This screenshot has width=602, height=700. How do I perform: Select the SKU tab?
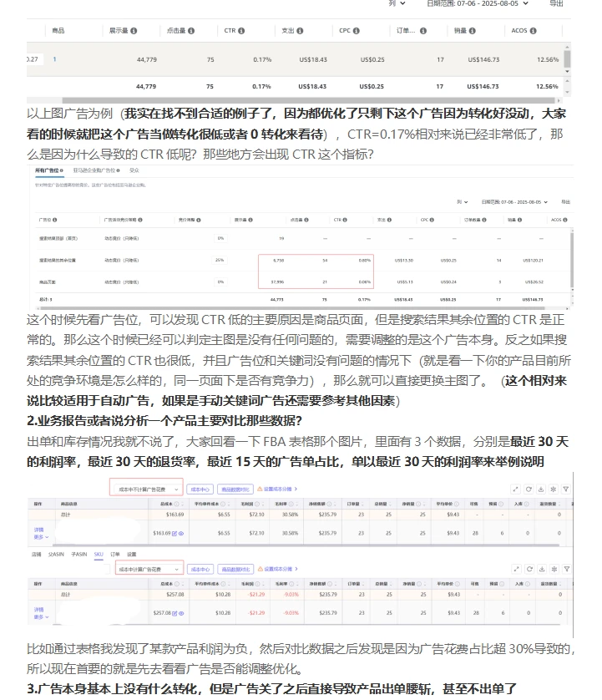point(99,555)
